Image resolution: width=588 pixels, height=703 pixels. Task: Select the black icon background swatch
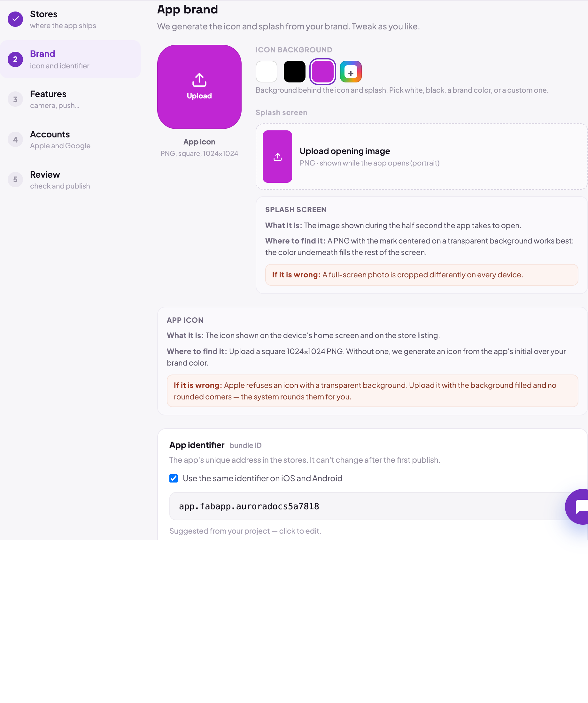coord(295,72)
